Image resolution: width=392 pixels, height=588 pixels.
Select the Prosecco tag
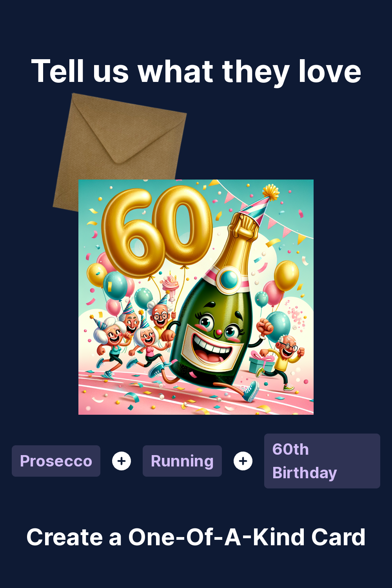(56, 461)
